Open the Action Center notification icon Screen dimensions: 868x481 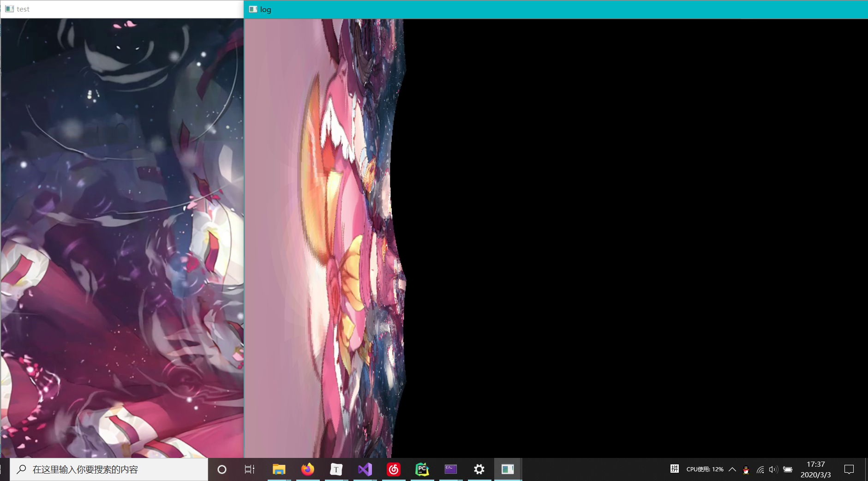click(849, 469)
